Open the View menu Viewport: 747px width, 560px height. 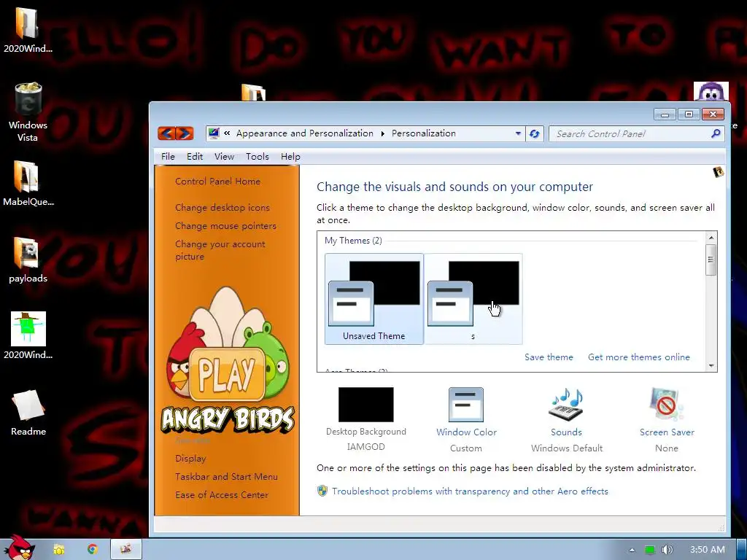[224, 157]
